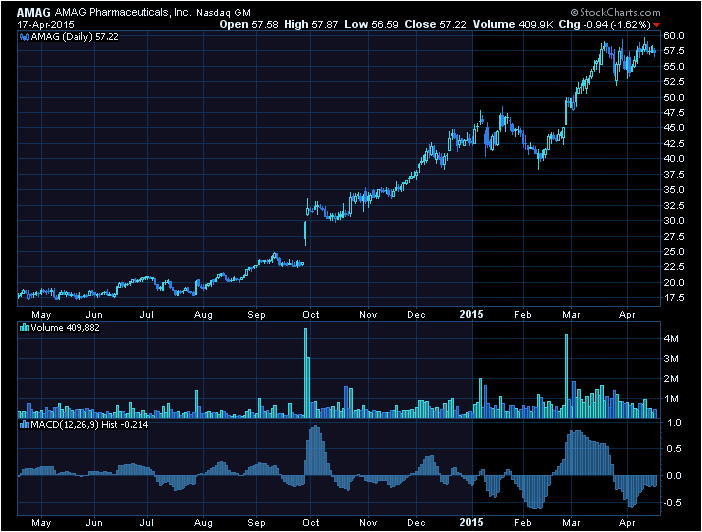
Task: Click the 'Nasdaq GM' exchange label
Action: pos(223,13)
